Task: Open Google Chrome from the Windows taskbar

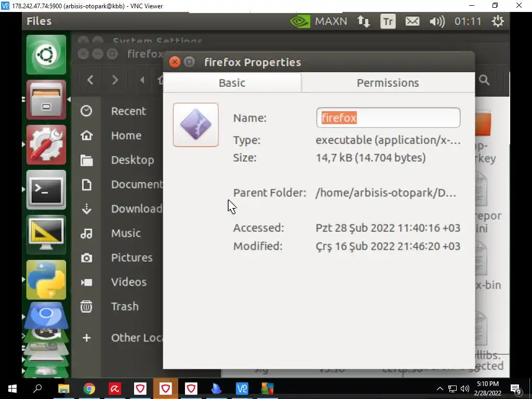Action: click(89, 389)
